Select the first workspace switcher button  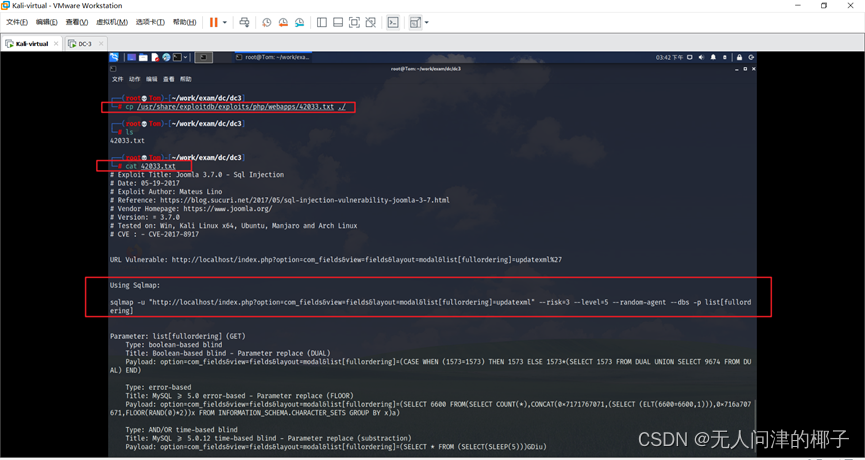pyautogui.click(x=204, y=57)
